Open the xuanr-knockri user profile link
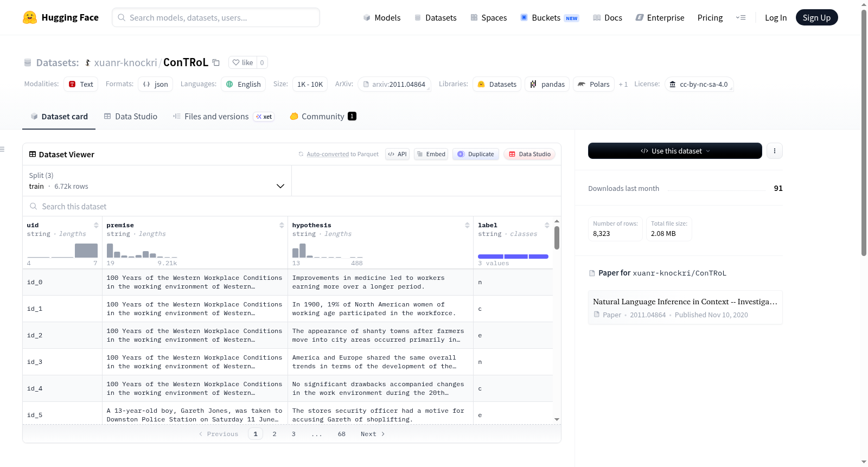This screenshot has width=868, height=467. click(125, 62)
